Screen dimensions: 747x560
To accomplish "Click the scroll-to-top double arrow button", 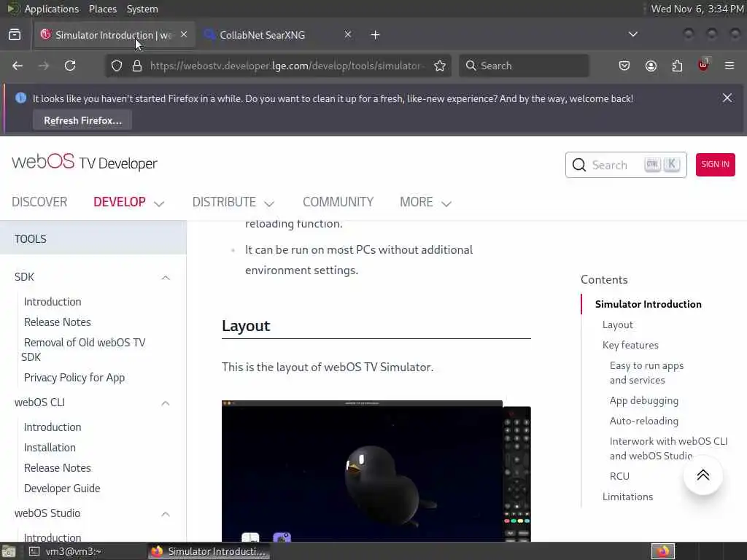I will (703, 475).
